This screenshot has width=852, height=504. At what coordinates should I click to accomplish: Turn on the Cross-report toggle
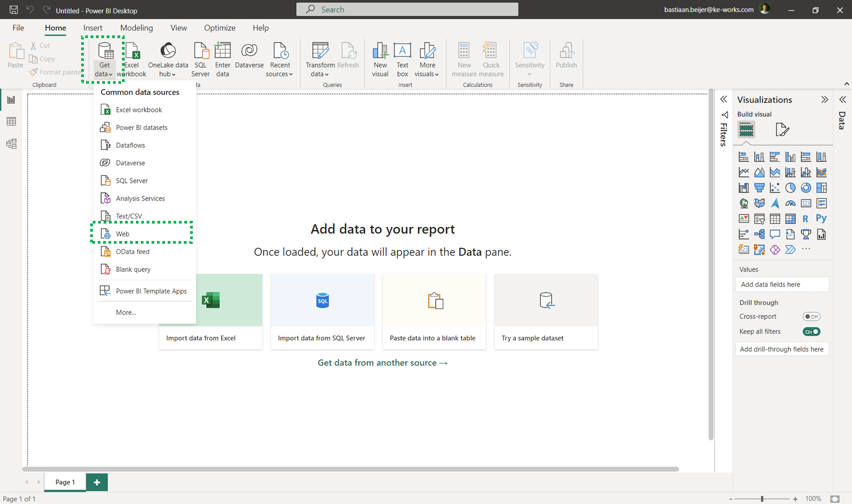coord(811,317)
